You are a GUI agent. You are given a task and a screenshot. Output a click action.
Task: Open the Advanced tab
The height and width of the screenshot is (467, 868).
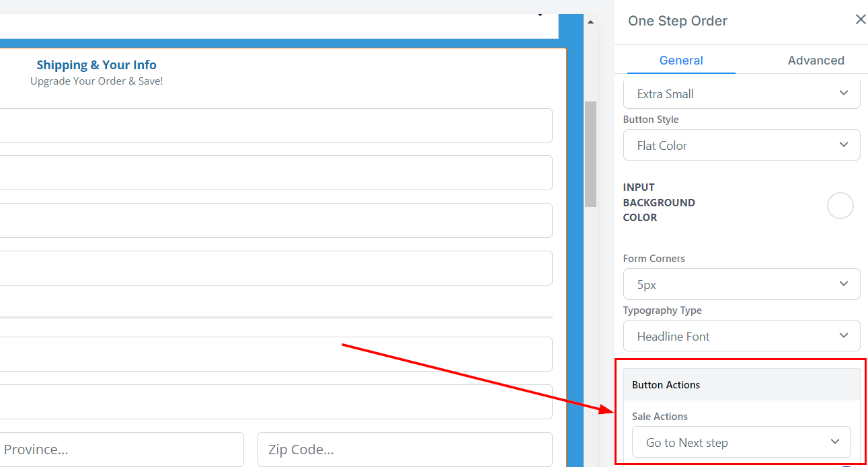(x=816, y=60)
